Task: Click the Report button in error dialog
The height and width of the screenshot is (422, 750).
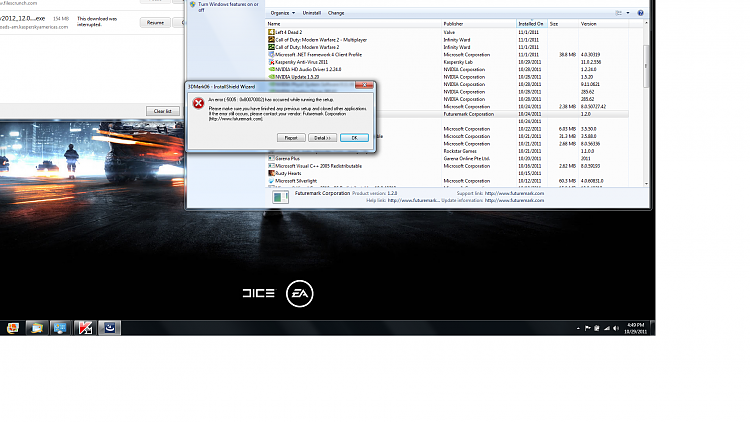Action: point(291,138)
